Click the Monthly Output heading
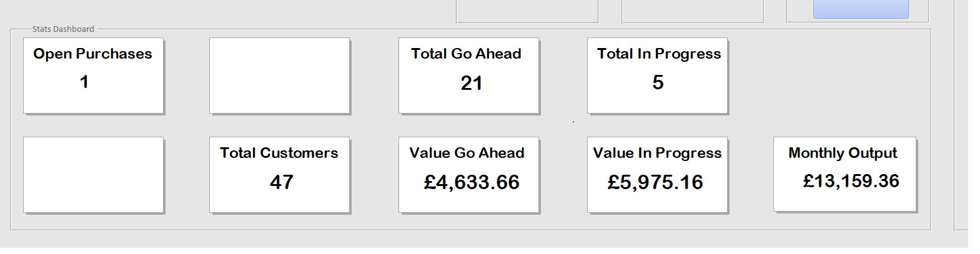The image size is (980, 254). 843,154
